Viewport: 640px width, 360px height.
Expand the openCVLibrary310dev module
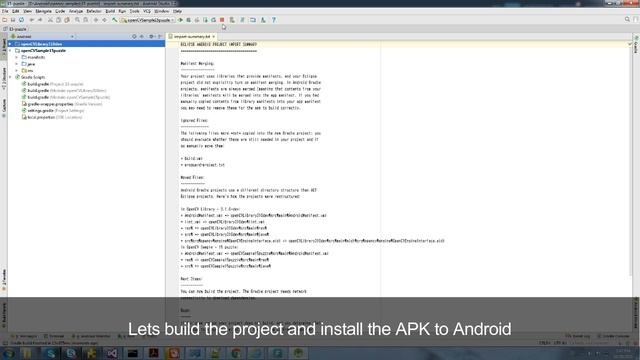11,44
